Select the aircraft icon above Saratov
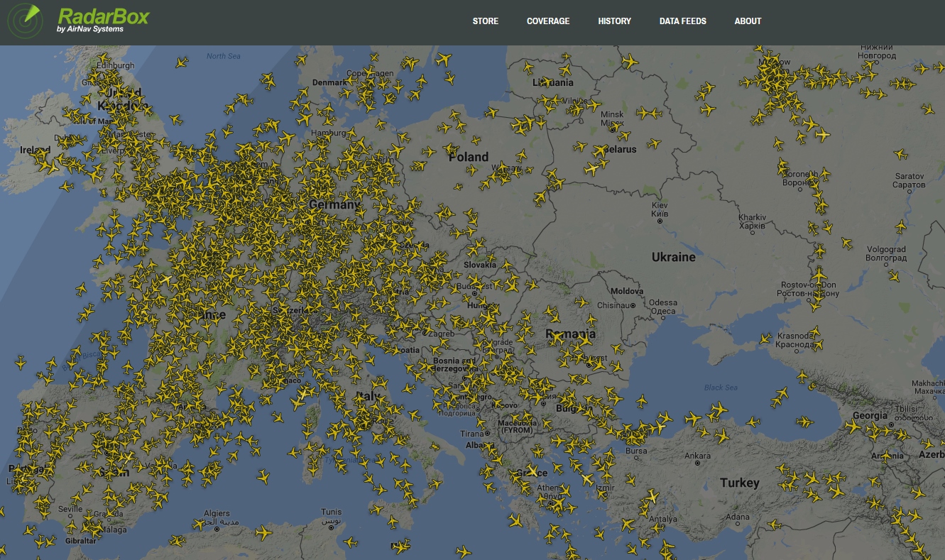945x560 pixels. tap(901, 154)
